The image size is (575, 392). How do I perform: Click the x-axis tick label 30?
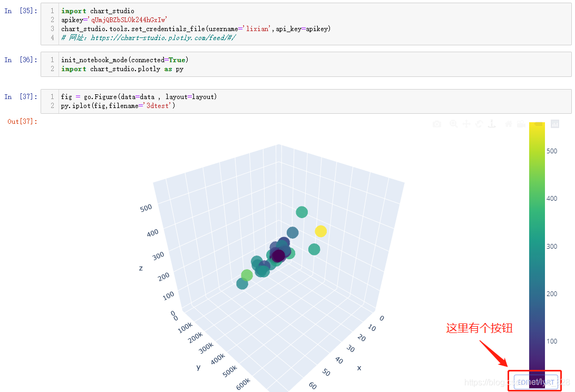[350, 348]
